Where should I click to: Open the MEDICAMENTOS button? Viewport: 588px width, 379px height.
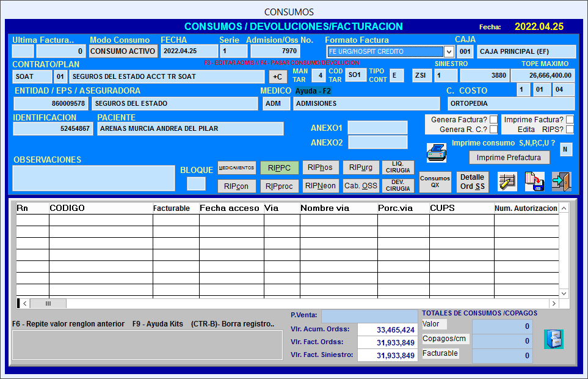pyautogui.click(x=237, y=167)
